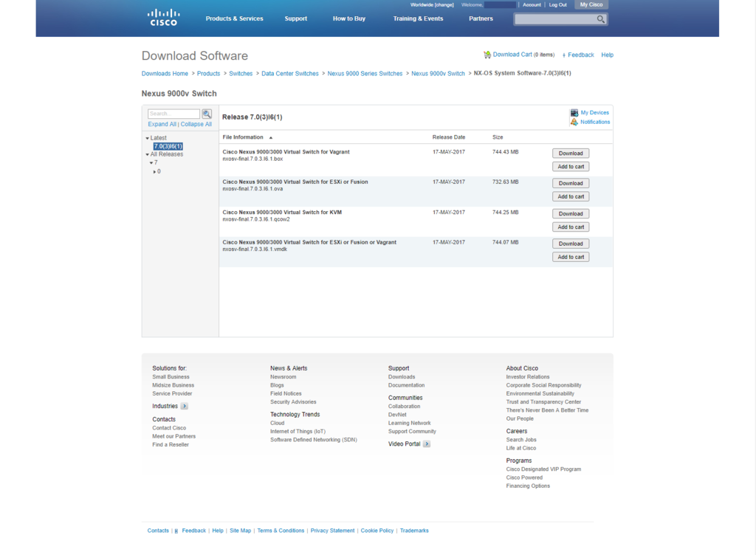Download the KVM qcow2 file
This screenshot has height=555, width=756.
(571, 213)
